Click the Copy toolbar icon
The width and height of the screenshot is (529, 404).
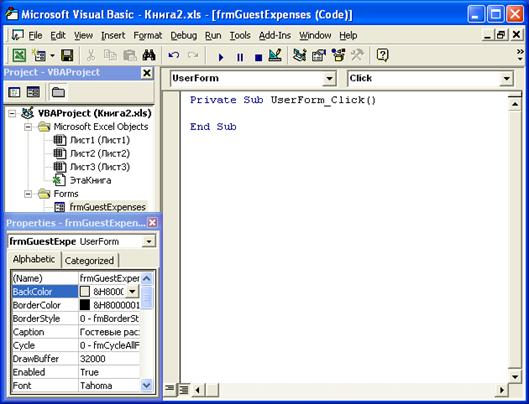(110, 55)
